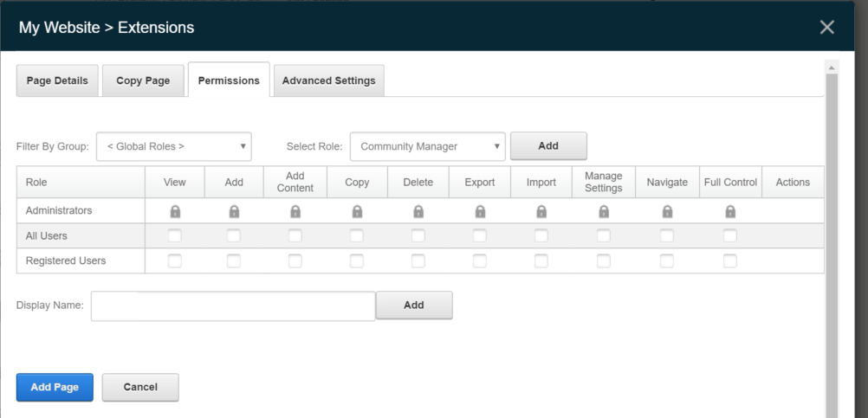Click the Administrators Export lock icon

[x=480, y=211]
